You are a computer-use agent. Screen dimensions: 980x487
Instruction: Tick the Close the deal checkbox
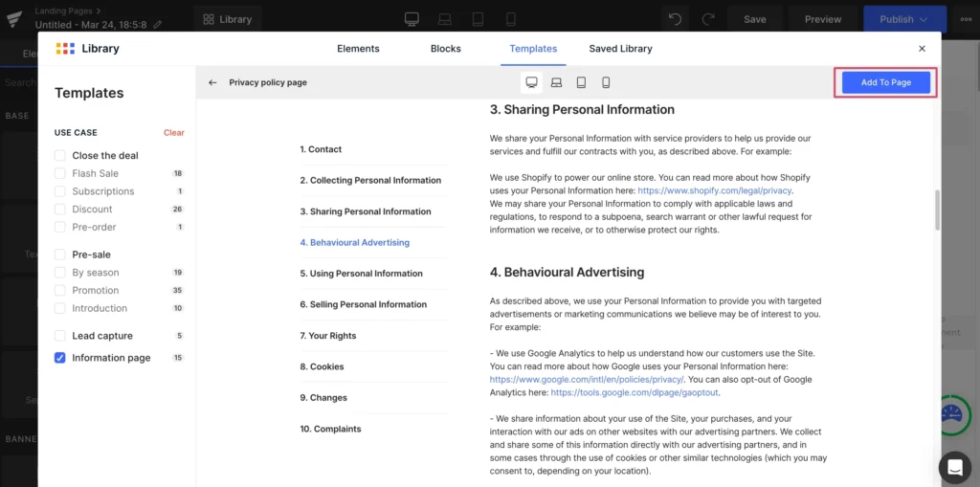pos(60,155)
